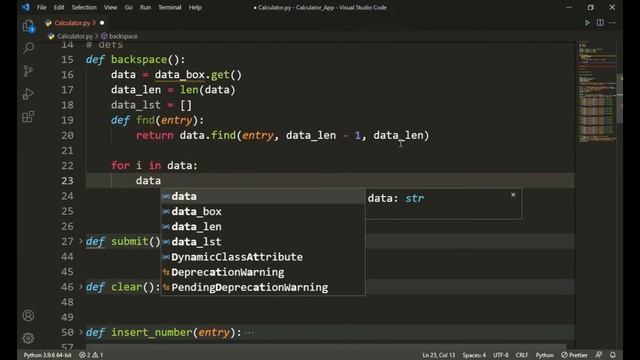The height and width of the screenshot is (360, 640).
Task: Open the Selection menu
Action: click(84, 7)
